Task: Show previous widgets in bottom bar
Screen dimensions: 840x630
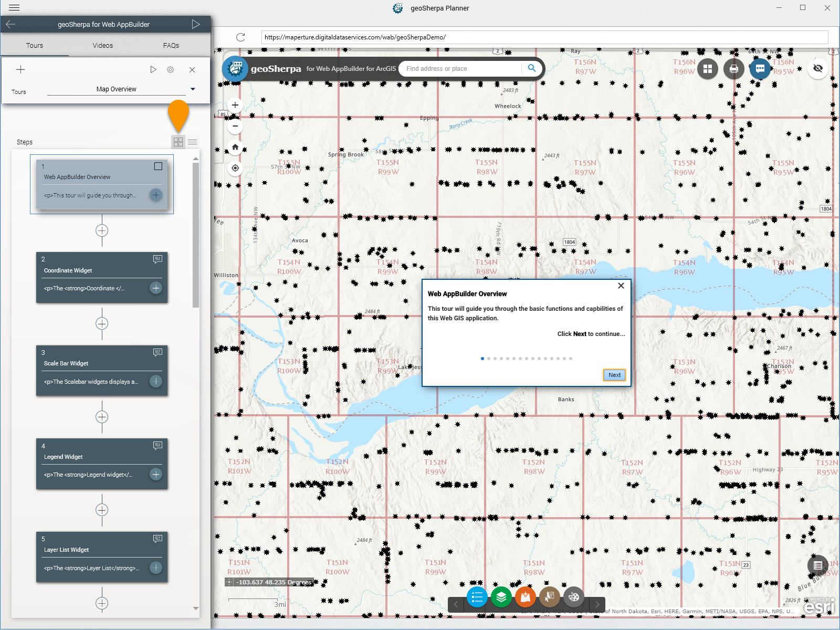Action: pos(456,604)
